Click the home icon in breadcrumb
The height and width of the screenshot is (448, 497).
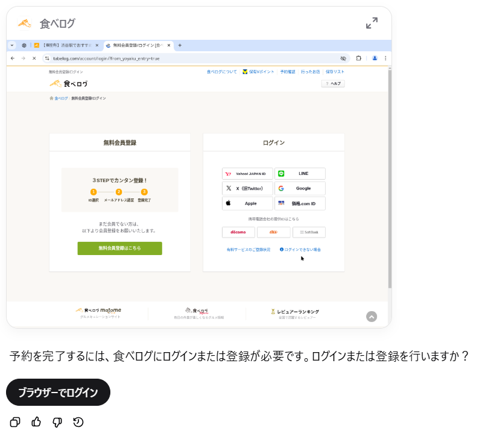[x=51, y=98]
